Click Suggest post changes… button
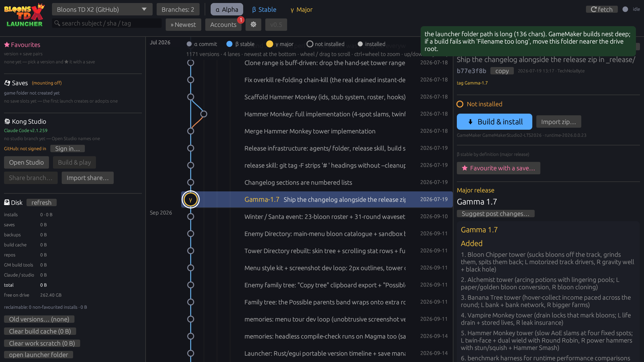644x362 pixels. click(x=495, y=214)
